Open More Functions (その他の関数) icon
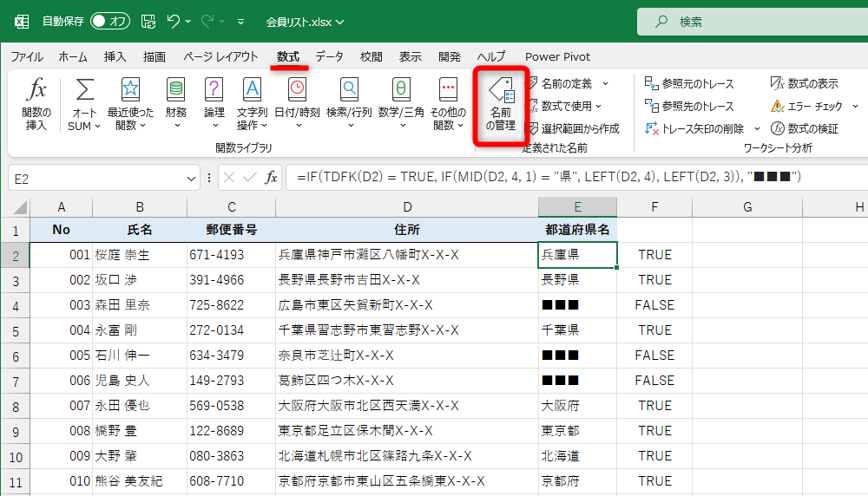The image size is (868, 496). click(448, 104)
